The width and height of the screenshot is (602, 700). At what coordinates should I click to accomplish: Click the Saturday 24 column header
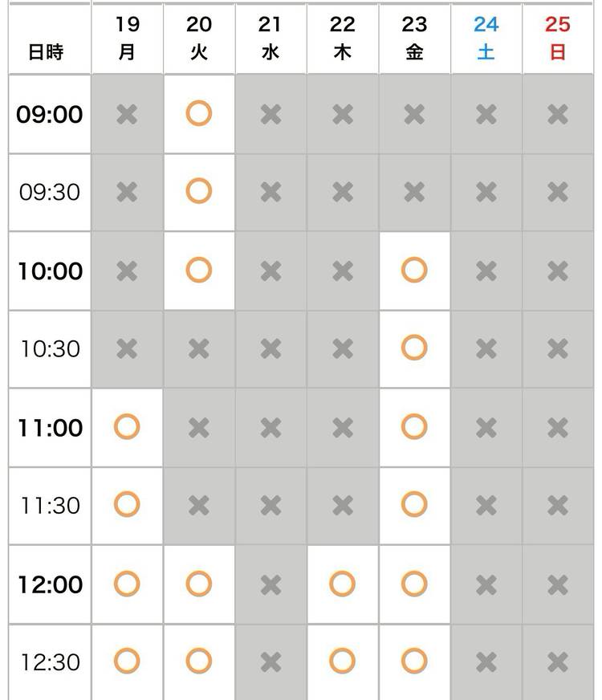[x=486, y=38]
